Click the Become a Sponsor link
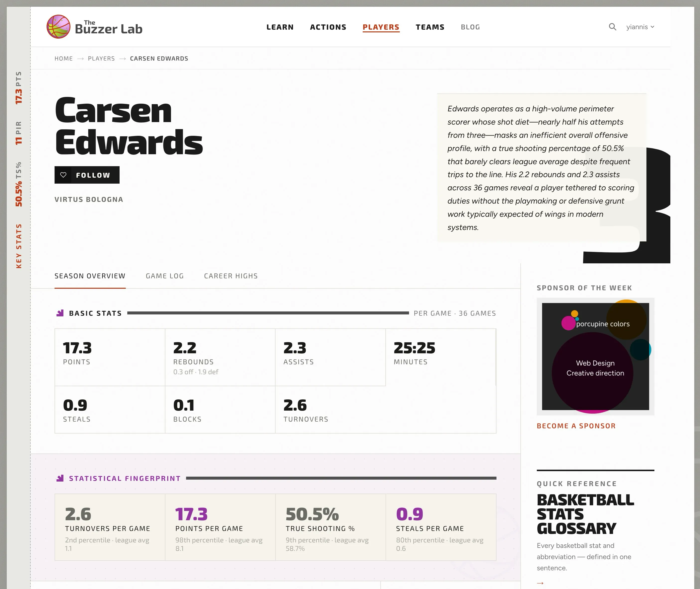 [576, 426]
